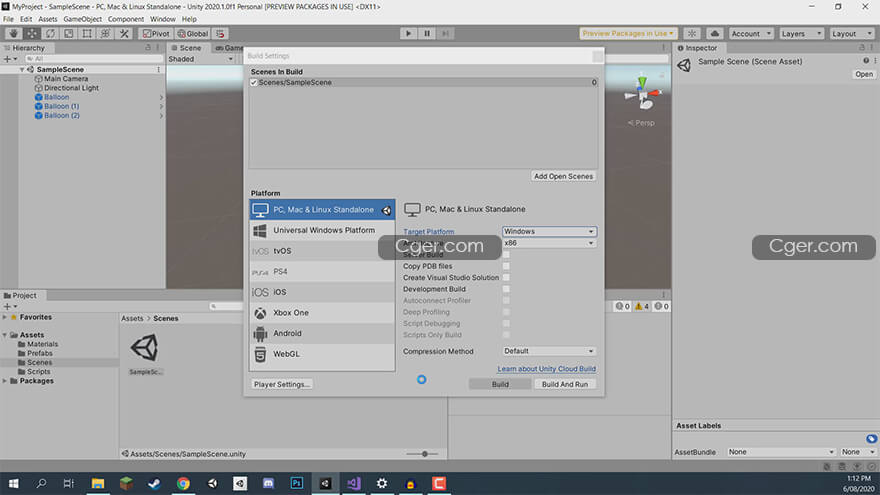This screenshot has width=880, height=495.
Task: Select the Rect Transform tool
Action: 87,34
